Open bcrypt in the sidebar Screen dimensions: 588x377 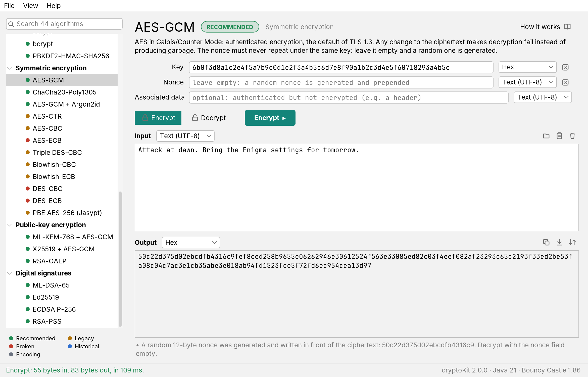tap(62, 44)
